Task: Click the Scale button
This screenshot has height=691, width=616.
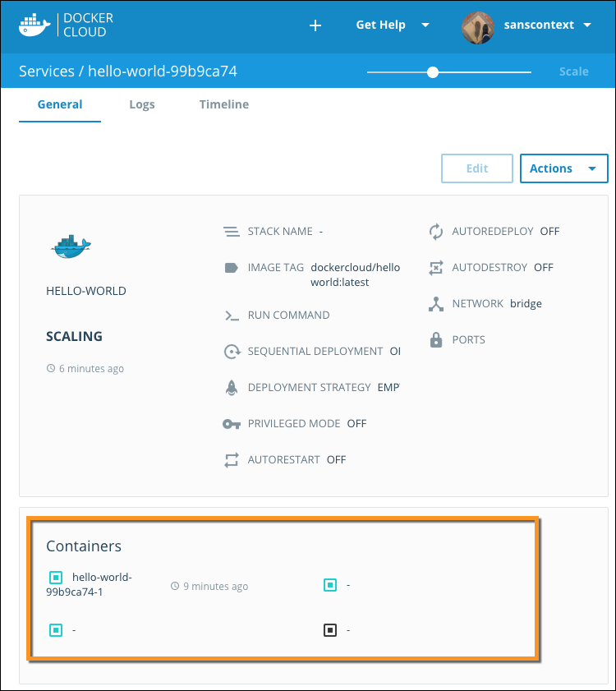Action: tap(573, 71)
